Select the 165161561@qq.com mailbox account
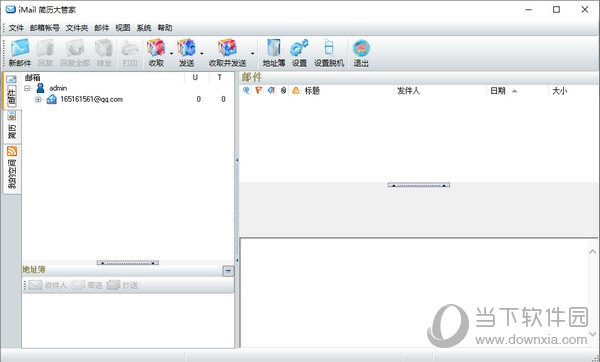Screen dimensions: 600x362 tap(91, 99)
